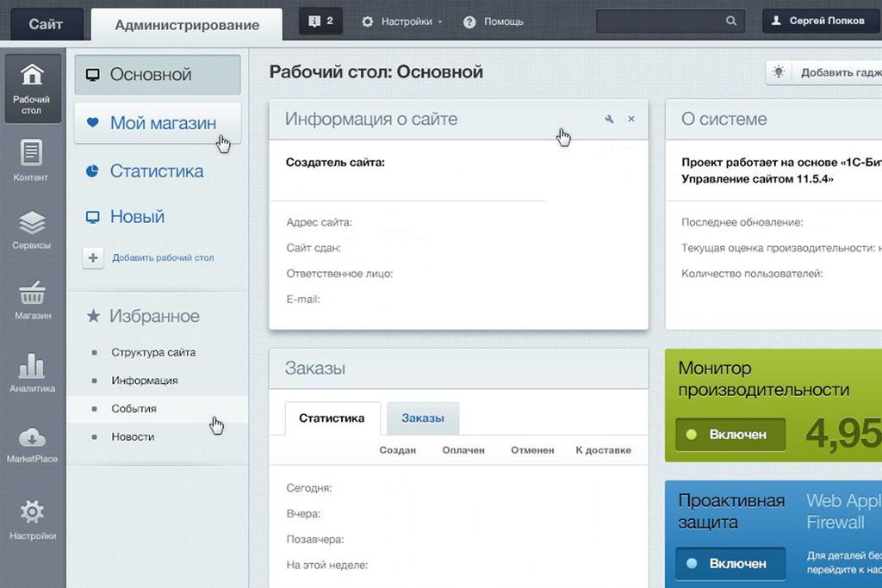The height and width of the screenshot is (588, 882).
Task: Toggle Включен on Проактивная защита
Action: (733, 564)
